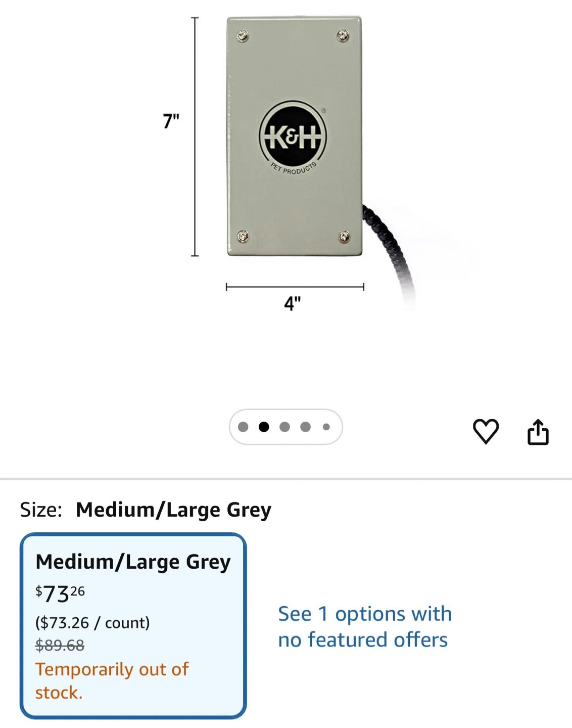Tap the 7" height dimension label
Image resolution: width=572 pixels, height=728 pixels.
tap(171, 121)
